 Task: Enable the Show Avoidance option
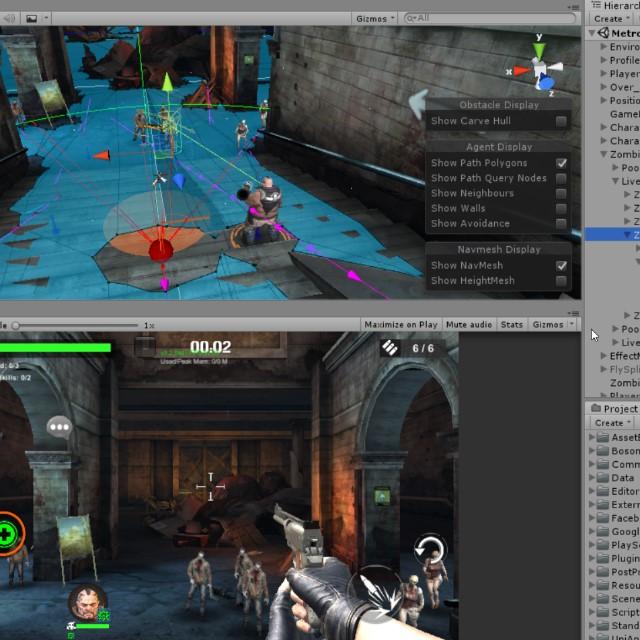[x=561, y=223]
